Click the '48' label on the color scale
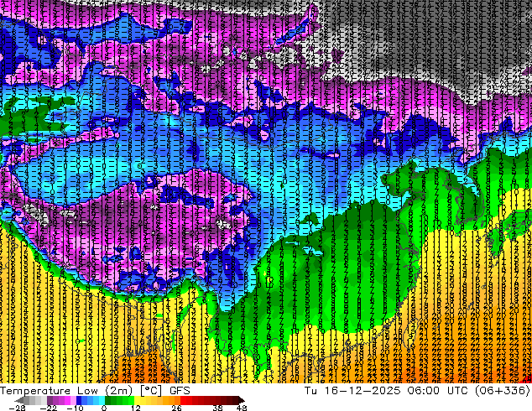Screen dimensions: 532x411 click(x=242, y=408)
